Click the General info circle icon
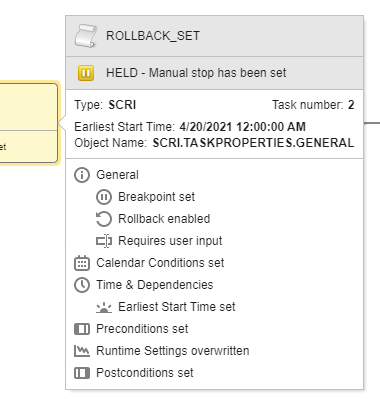Viewport: 380px width, 399px height. tap(82, 175)
